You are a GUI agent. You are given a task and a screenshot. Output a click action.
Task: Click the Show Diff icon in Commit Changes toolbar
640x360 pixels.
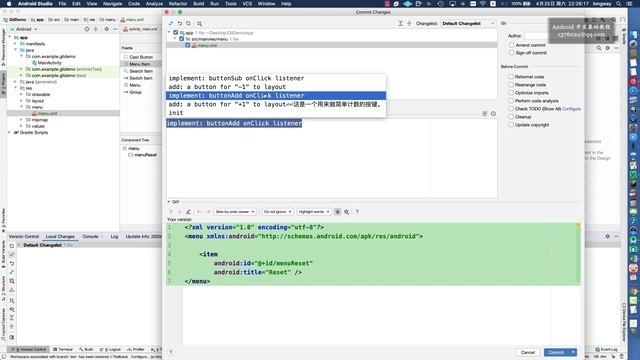[x=171, y=24]
